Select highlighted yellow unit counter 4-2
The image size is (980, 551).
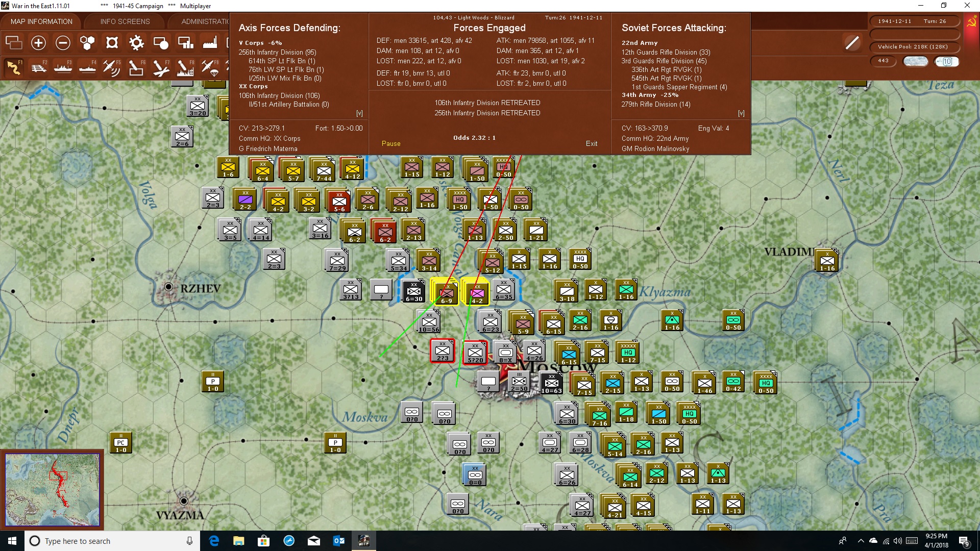[476, 292]
